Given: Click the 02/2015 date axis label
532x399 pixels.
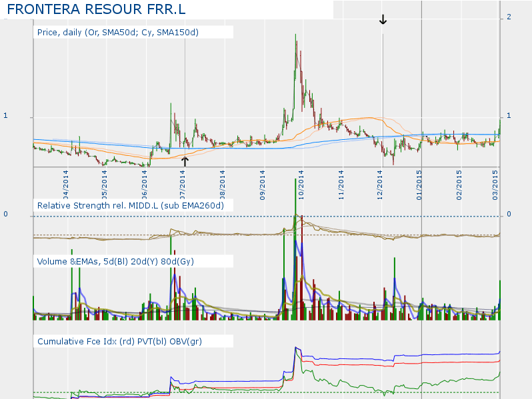Looking at the screenshot, I should 459,185.
